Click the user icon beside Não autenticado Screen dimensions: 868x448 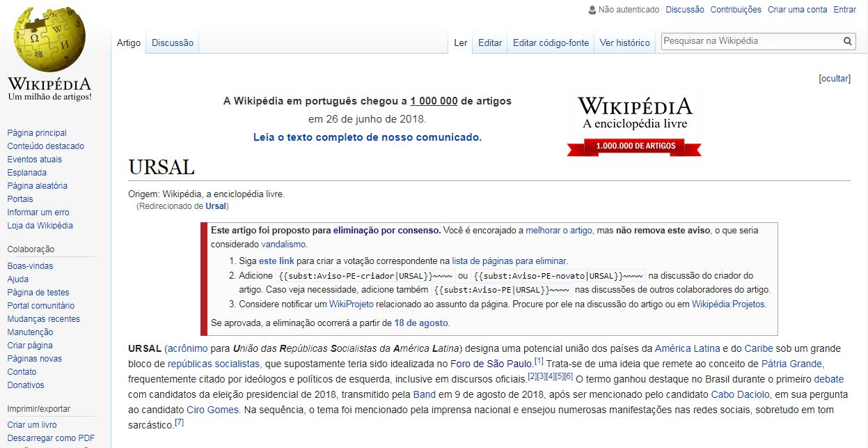(x=592, y=10)
